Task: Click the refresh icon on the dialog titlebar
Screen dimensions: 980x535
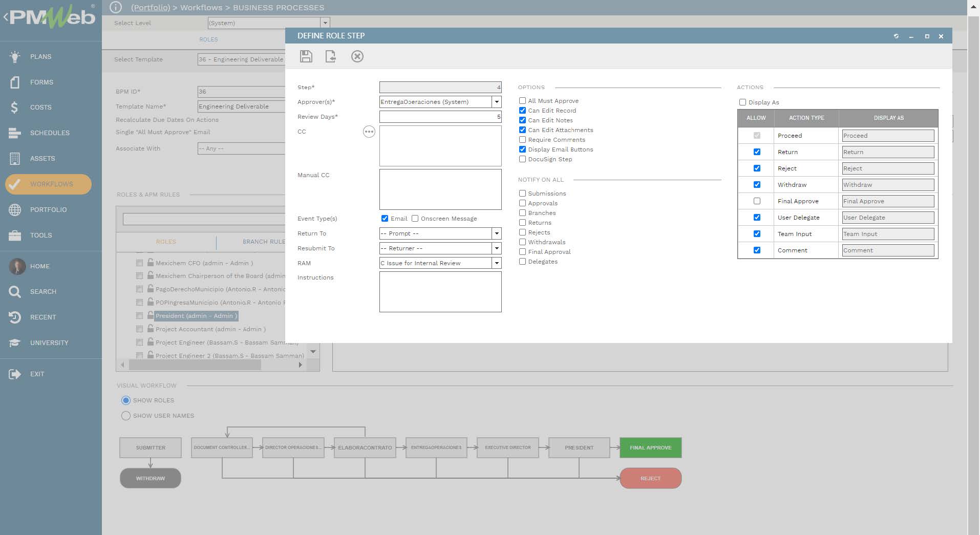Action: click(x=896, y=36)
